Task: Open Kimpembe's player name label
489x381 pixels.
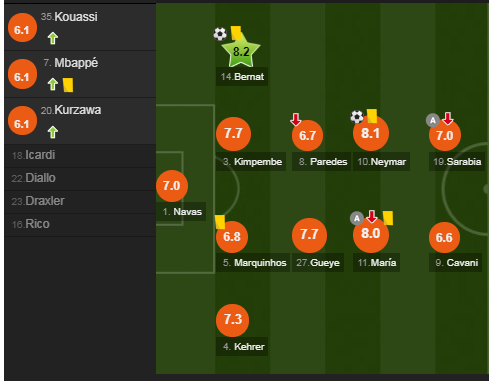Action: click(251, 162)
